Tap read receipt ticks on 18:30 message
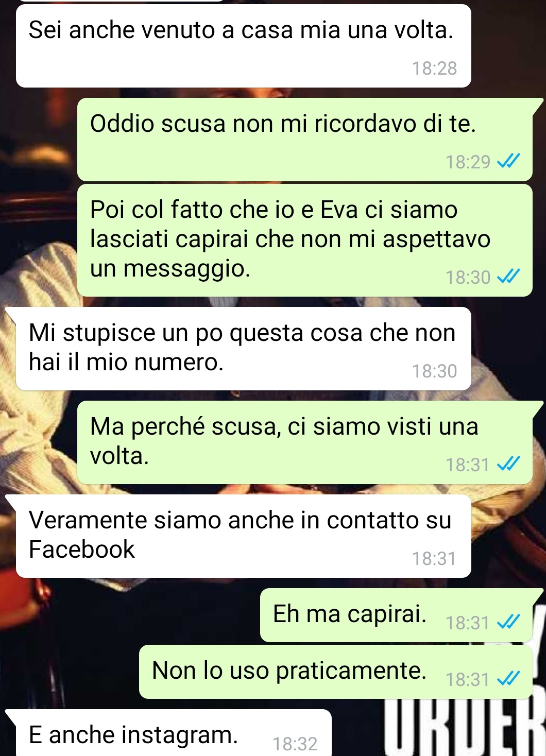Screen dimensions: 546x756 pyautogui.click(x=508, y=277)
